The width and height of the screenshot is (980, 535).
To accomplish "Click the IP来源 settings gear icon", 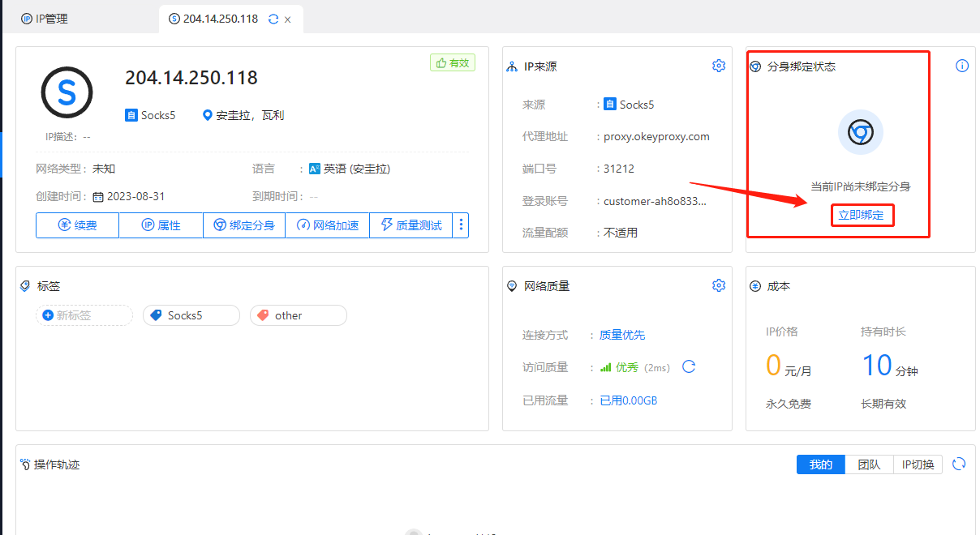I will [x=718, y=66].
